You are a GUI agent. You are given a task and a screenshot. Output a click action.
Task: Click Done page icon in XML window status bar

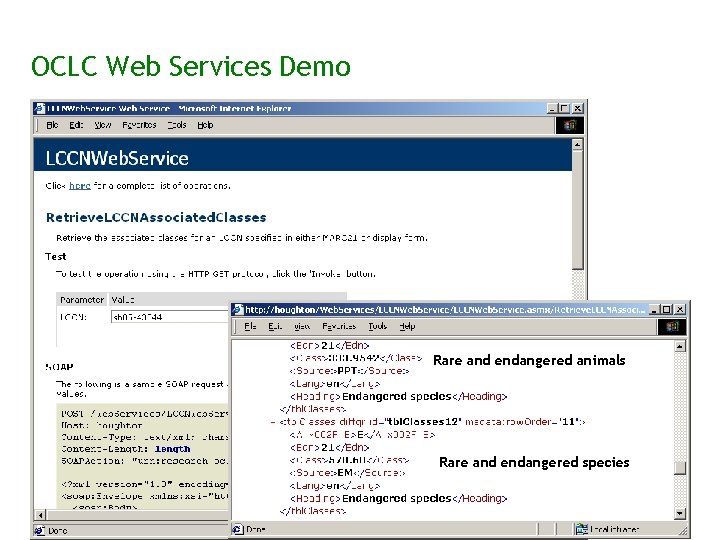(237, 529)
